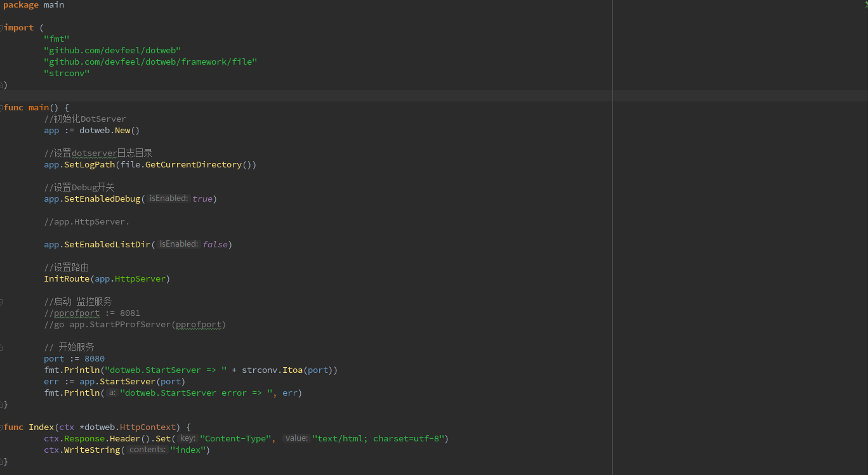
Task: Collapse the func Index fold marker
Action: click(1, 427)
